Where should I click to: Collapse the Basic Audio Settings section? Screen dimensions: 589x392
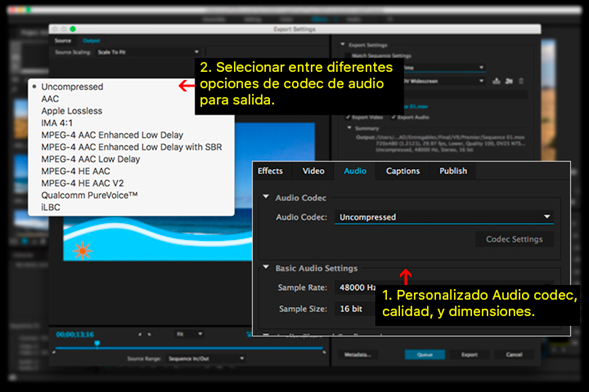[266, 267]
